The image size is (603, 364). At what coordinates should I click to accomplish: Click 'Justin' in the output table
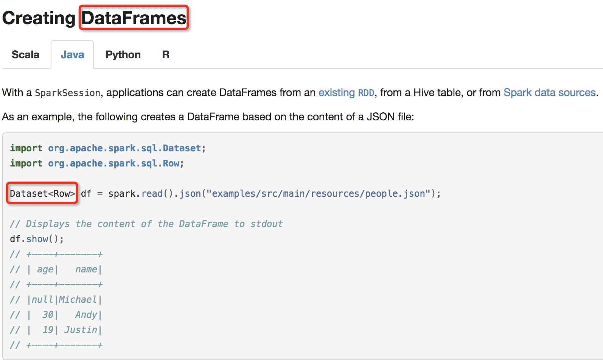81,330
